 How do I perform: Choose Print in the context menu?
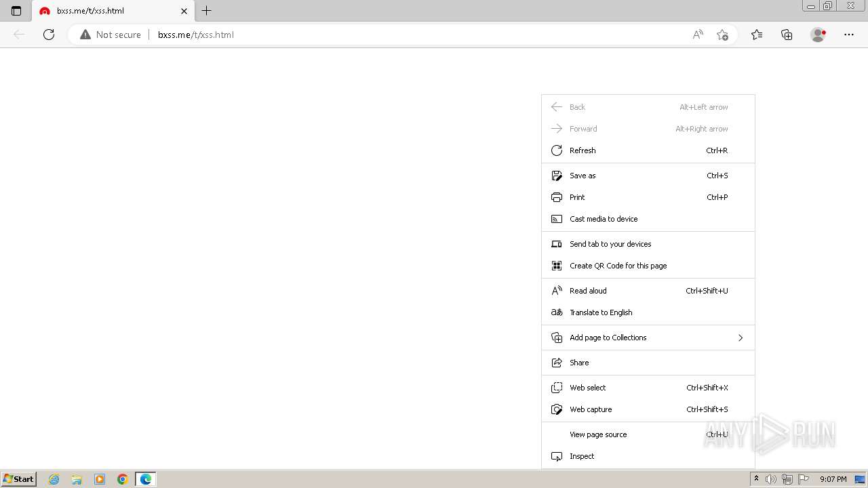(648, 197)
